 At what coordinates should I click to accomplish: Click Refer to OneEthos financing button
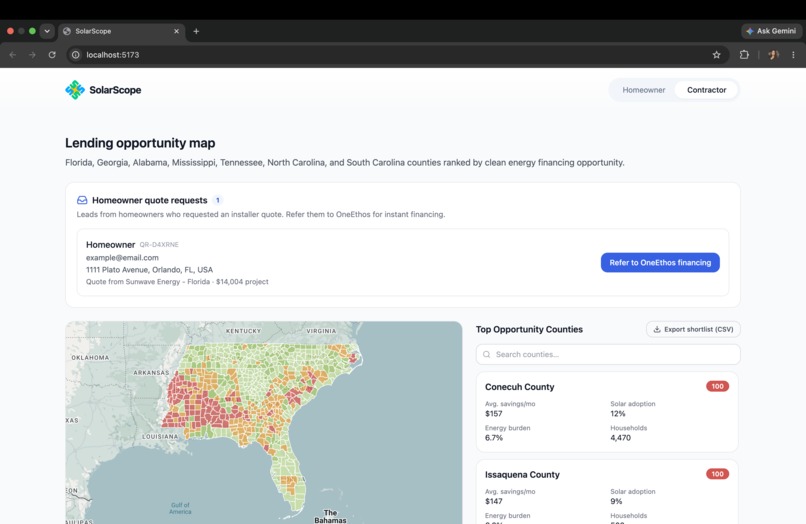click(660, 262)
